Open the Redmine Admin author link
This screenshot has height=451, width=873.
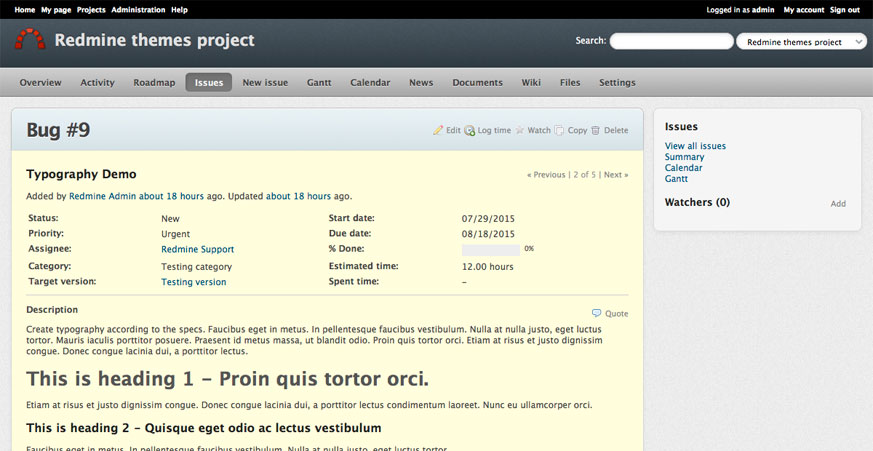pyautogui.click(x=102, y=196)
